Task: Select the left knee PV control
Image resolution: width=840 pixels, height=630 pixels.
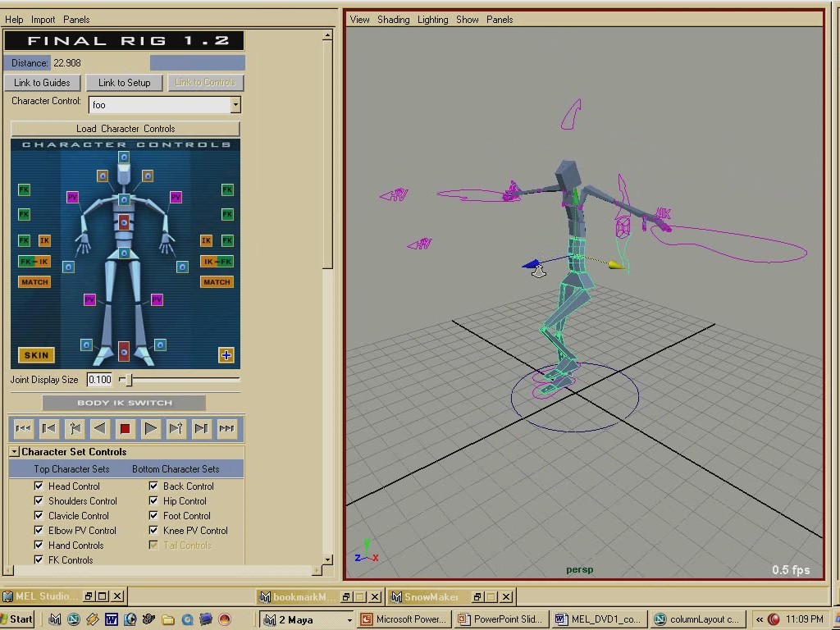Action: 89,300
